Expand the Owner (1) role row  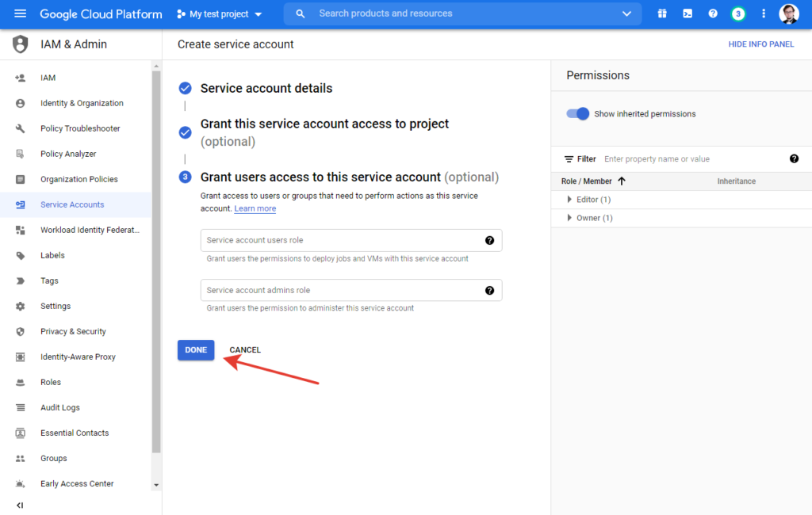pos(569,218)
